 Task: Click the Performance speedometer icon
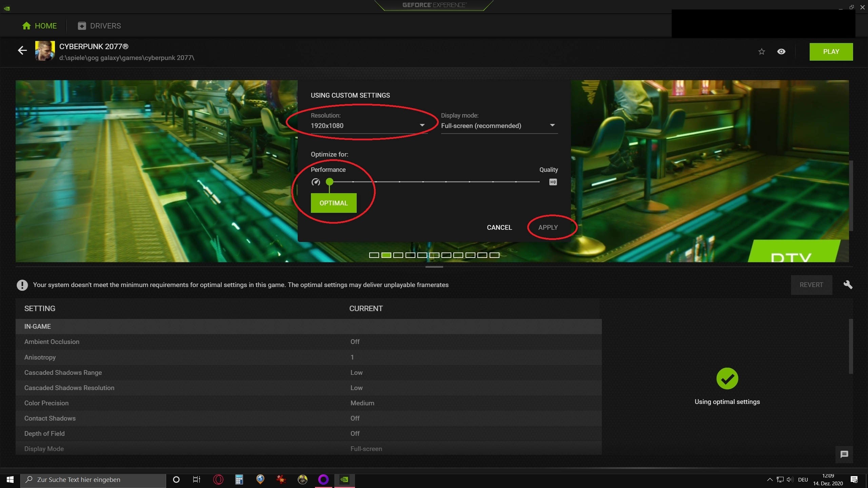click(316, 182)
